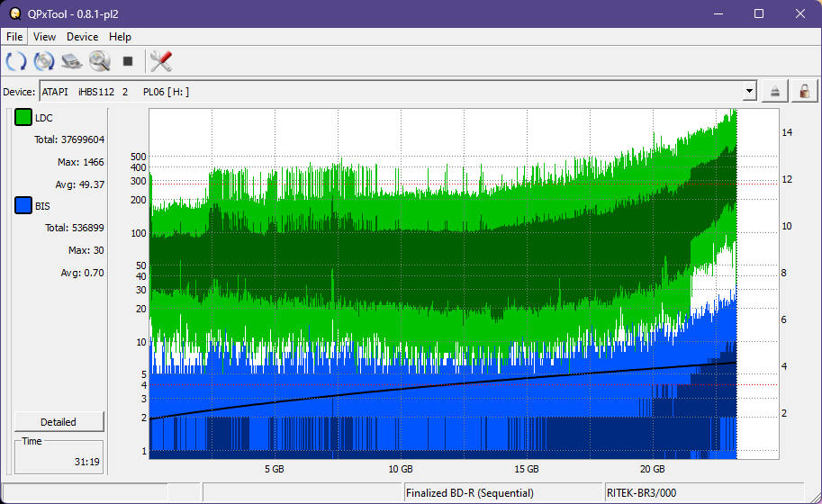Image resolution: width=822 pixels, height=504 pixels.
Task: Click Finalized BD-R (Sequential) status entry
Action: [470, 493]
